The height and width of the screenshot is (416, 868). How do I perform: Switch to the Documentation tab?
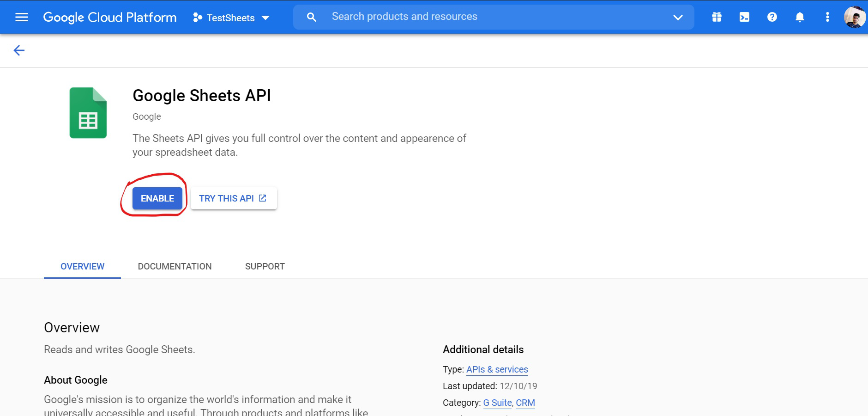(x=175, y=266)
